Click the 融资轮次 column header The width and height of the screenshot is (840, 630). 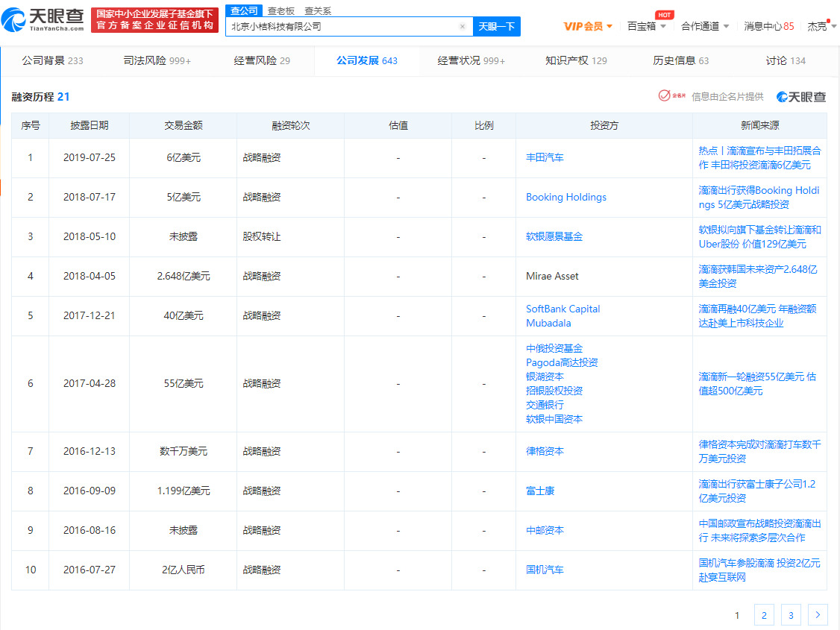tap(291, 125)
